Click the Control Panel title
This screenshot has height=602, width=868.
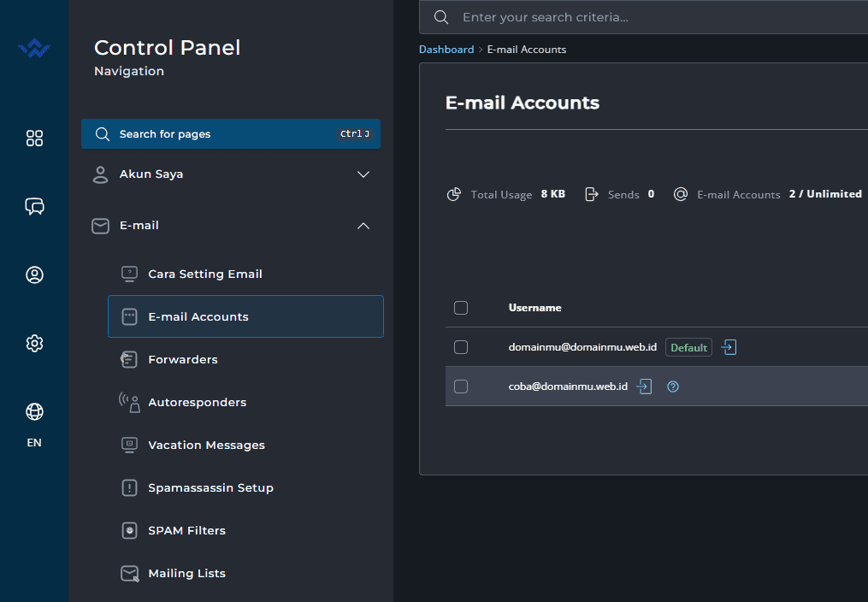click(x=167, y=48)
